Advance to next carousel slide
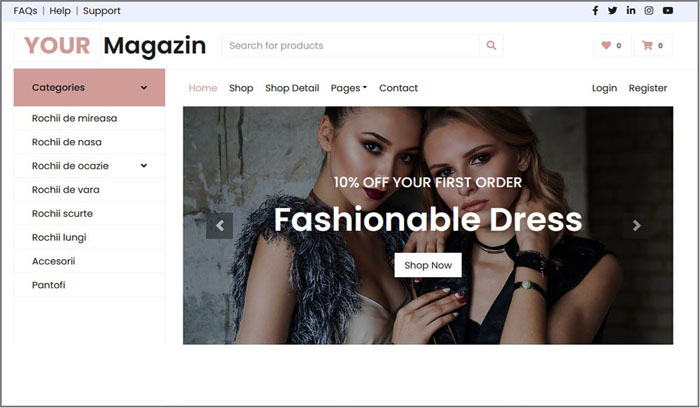The width and height of the screenshot is (700, 408). (637, 225)
